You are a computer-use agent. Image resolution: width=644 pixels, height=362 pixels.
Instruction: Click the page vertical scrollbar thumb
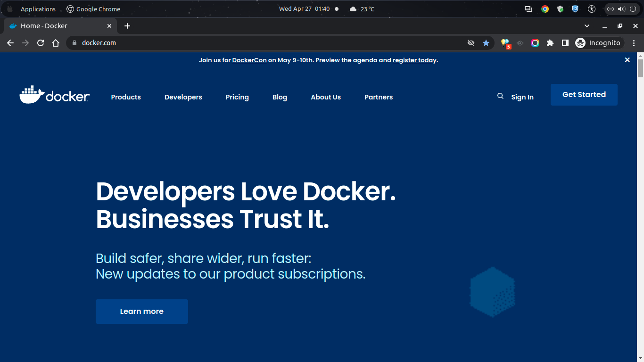click(640, 69)
